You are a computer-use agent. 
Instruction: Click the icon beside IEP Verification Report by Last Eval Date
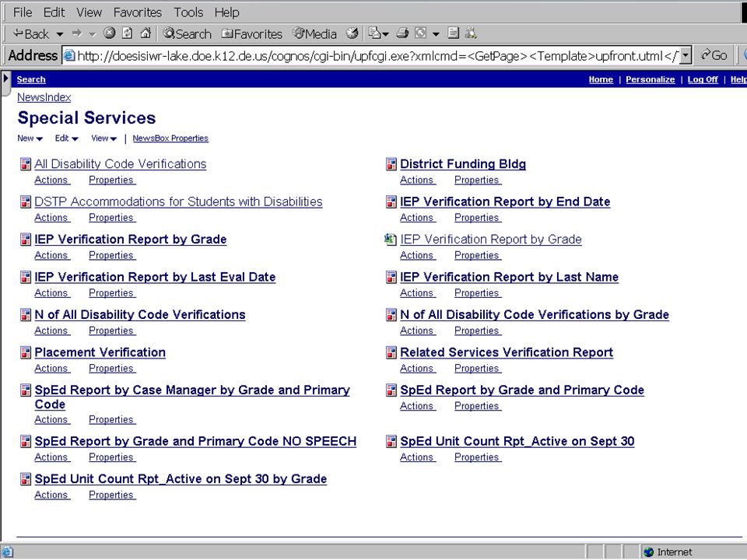pyautogui.click(x=26, y=277)
